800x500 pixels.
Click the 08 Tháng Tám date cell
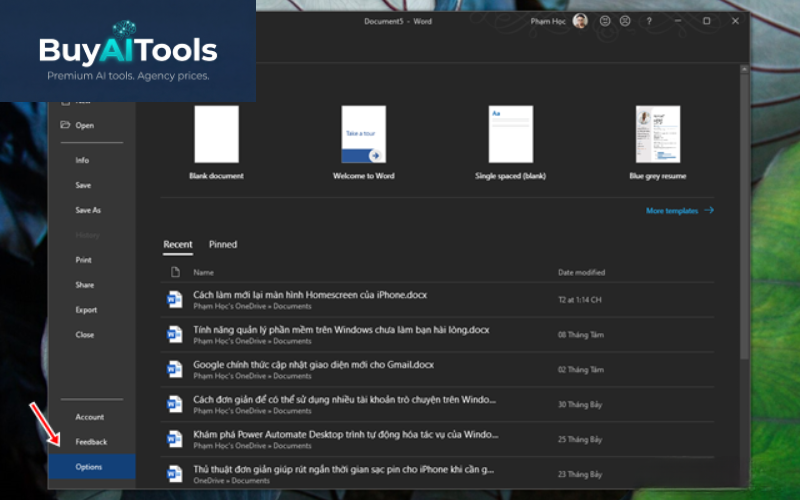click(581, 335)
